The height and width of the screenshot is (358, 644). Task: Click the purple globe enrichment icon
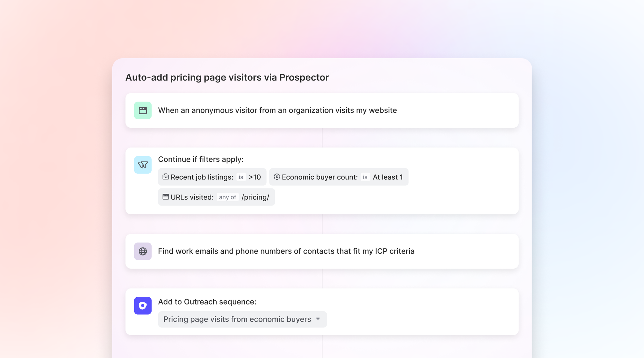pos(143,251)
